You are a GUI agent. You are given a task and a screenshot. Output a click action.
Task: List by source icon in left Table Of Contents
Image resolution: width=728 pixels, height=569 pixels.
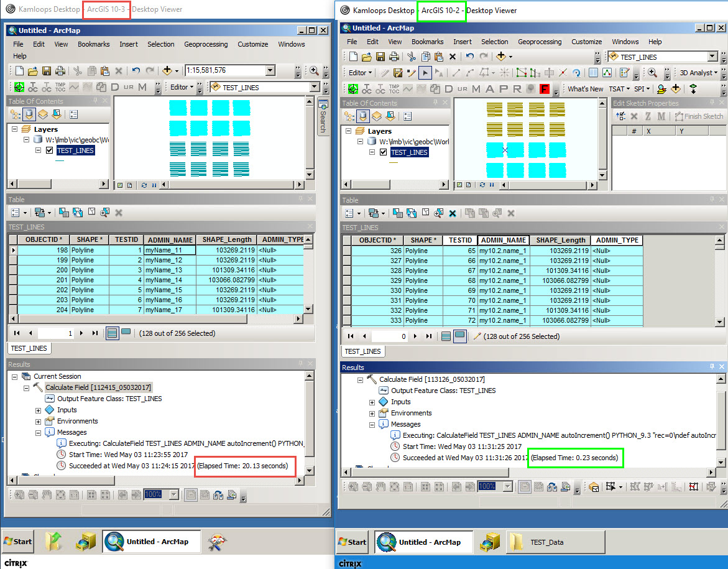[29, 114]
